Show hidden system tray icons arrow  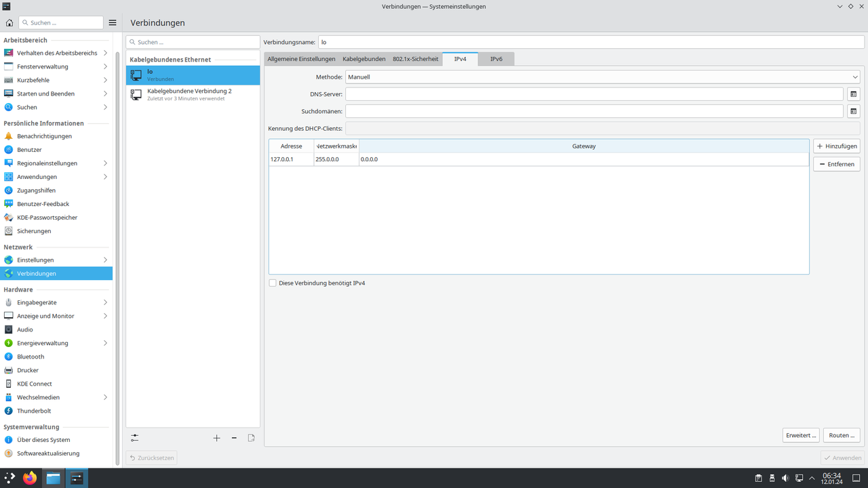pos(812,478)
